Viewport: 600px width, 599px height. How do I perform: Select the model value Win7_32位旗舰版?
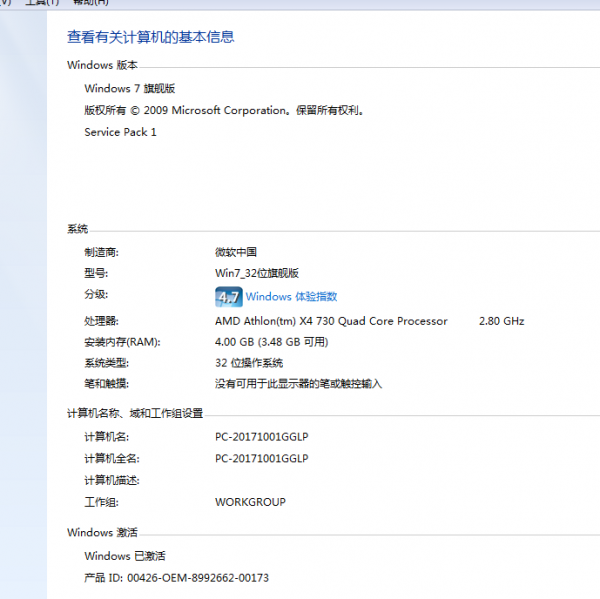(x=257, y=273)
